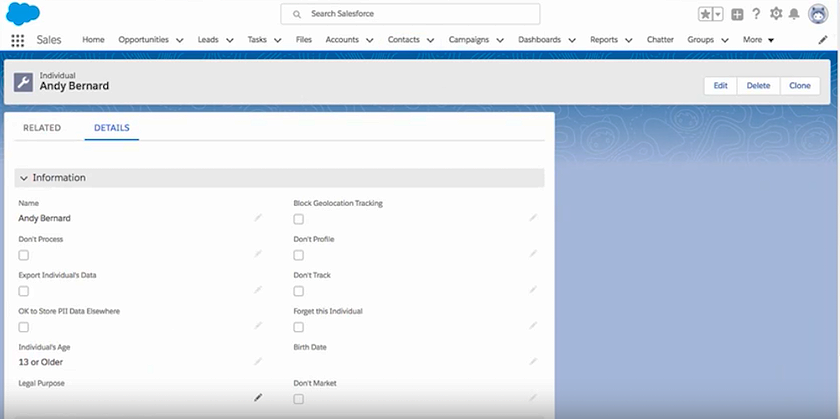Click the user profile avatar icon
This screenshot has width=840, height=419.
click(816, 14)
